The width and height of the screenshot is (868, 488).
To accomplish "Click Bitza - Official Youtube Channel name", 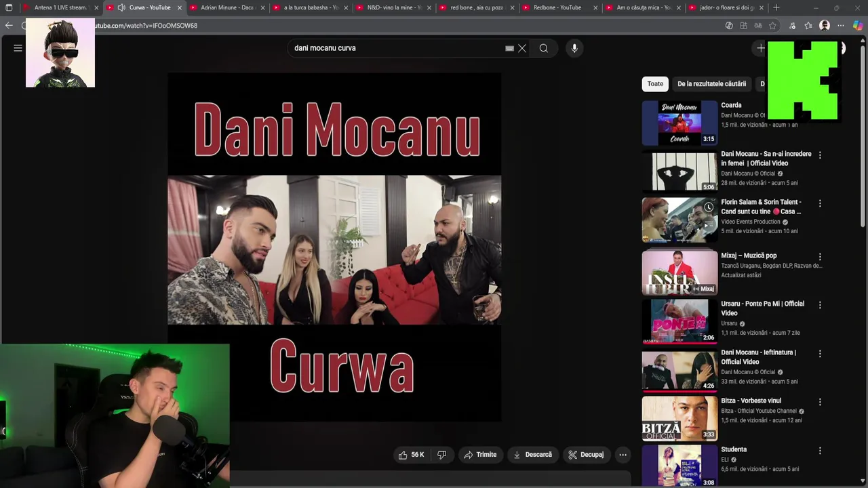I will [x=759, y=411].
